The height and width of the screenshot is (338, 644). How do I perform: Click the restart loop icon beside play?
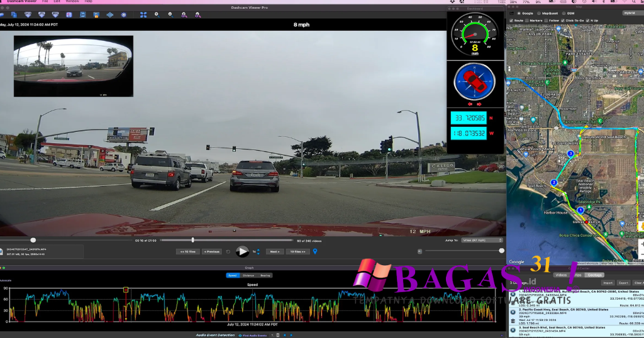click(228, 251)
